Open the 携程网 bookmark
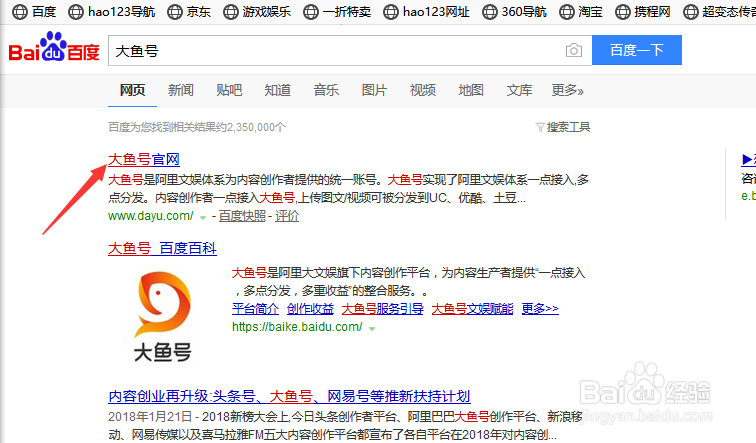 pyautogui.click(x=643, y=12)
